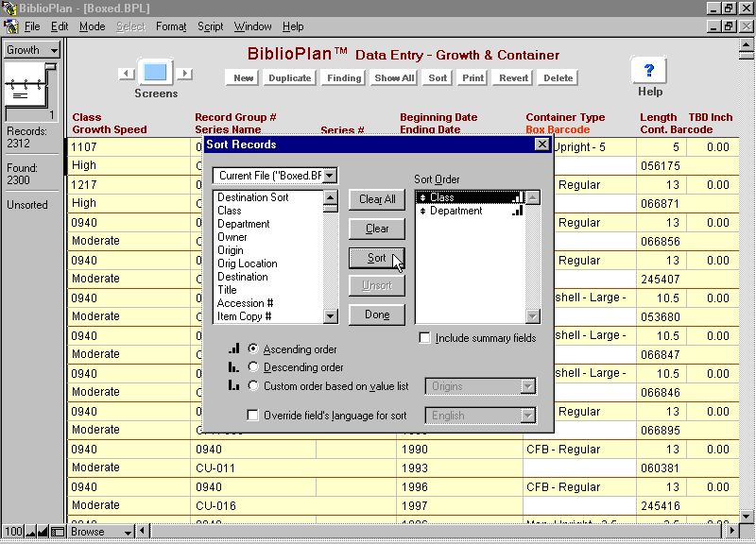
Task: Click the zoom in icon in status bar
Action: point(43,532)
